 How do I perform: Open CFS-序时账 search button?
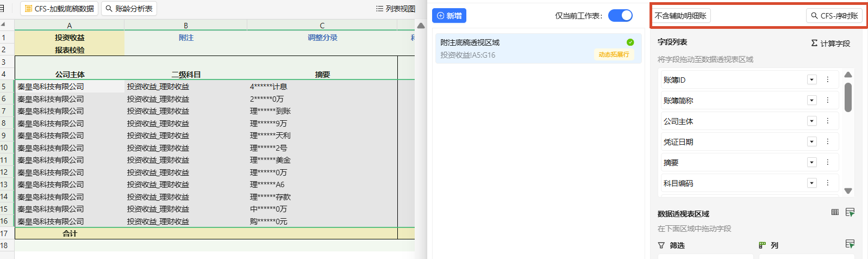pyautogui.click(x=834, y=16)
